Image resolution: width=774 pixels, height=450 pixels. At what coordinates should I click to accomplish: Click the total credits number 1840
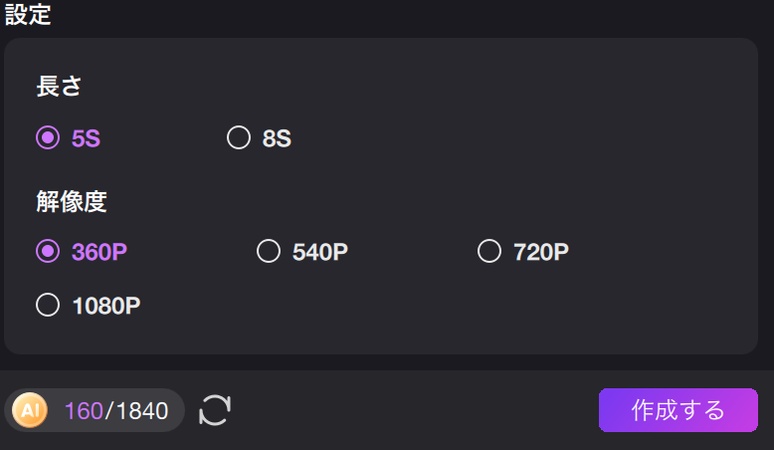point(142,411)
